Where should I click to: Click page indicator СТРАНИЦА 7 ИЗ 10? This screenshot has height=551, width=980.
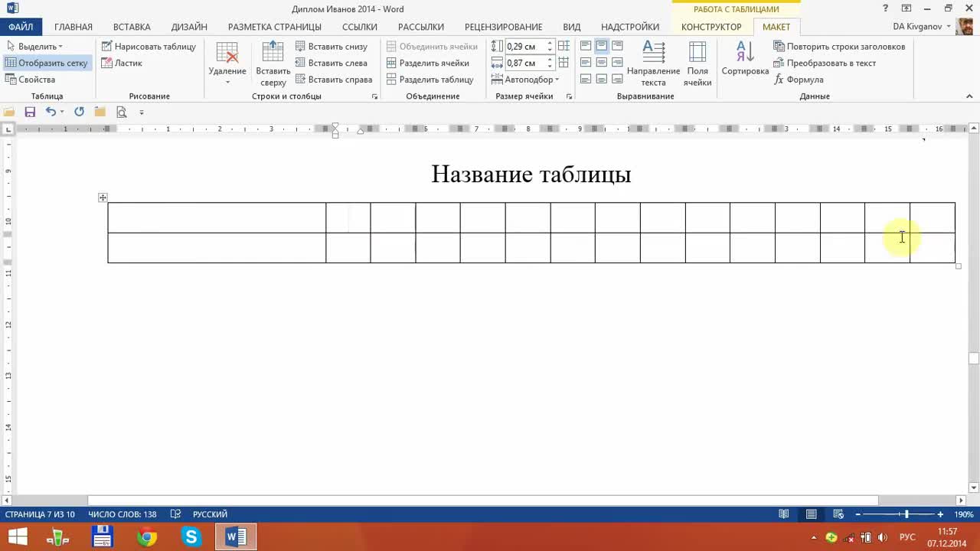point(41,514)
